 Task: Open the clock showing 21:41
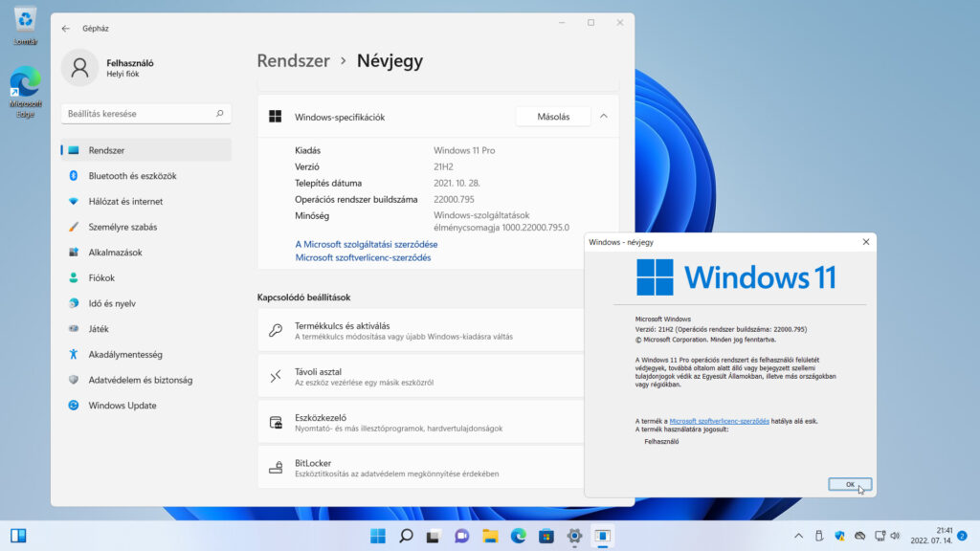click(931, 536)
